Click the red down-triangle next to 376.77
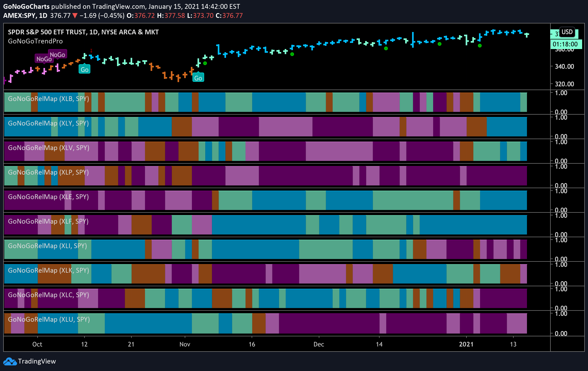 [x=75, y=16]
